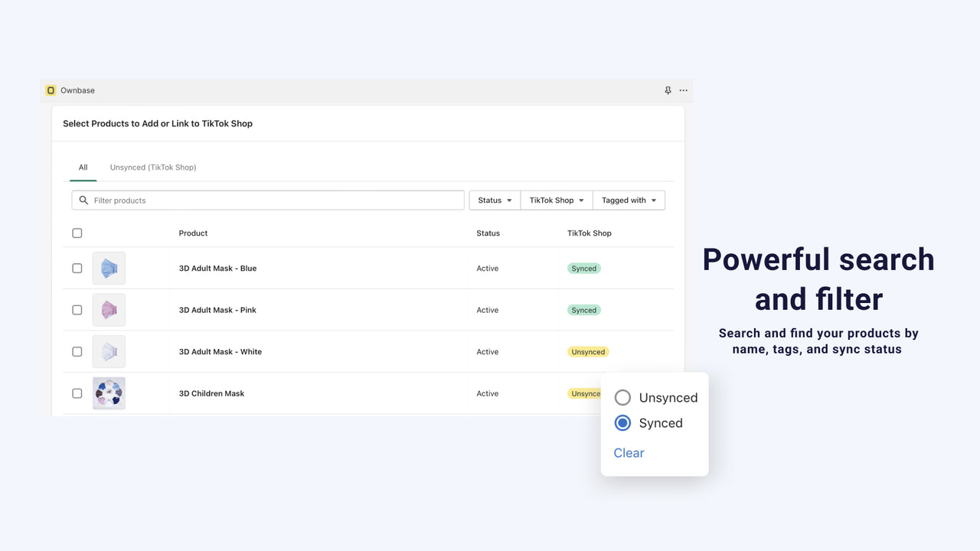The width and height of the screenshot is (980, 551).
Task: Select the All tab
Action: coord(83,167)
